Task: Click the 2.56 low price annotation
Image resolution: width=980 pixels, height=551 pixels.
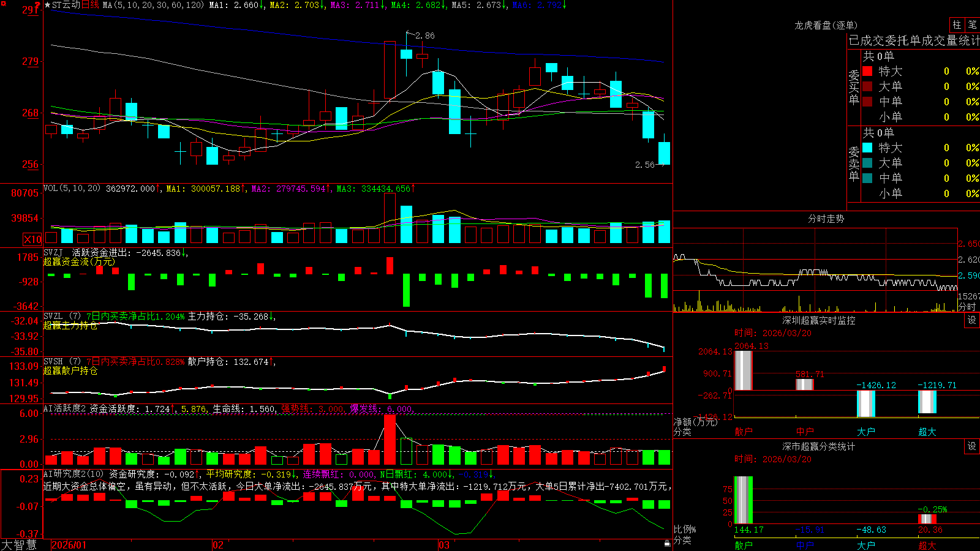Action: [645, 165]
